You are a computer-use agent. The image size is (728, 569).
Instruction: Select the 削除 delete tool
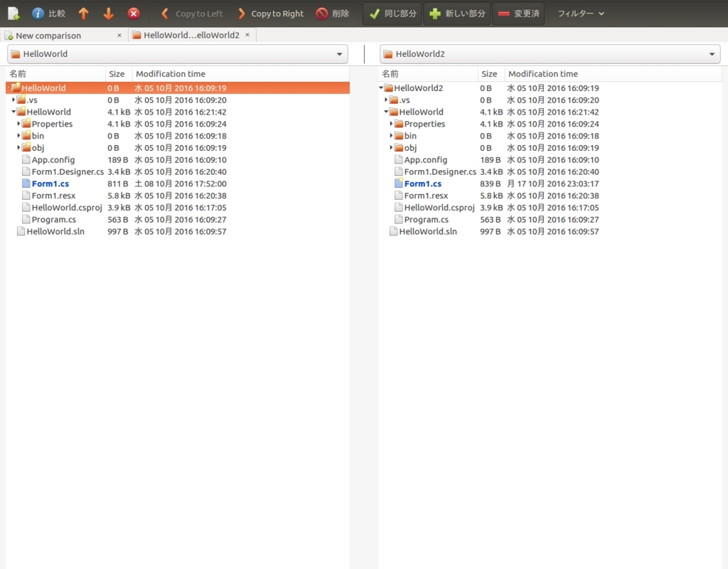pos(332,13)
